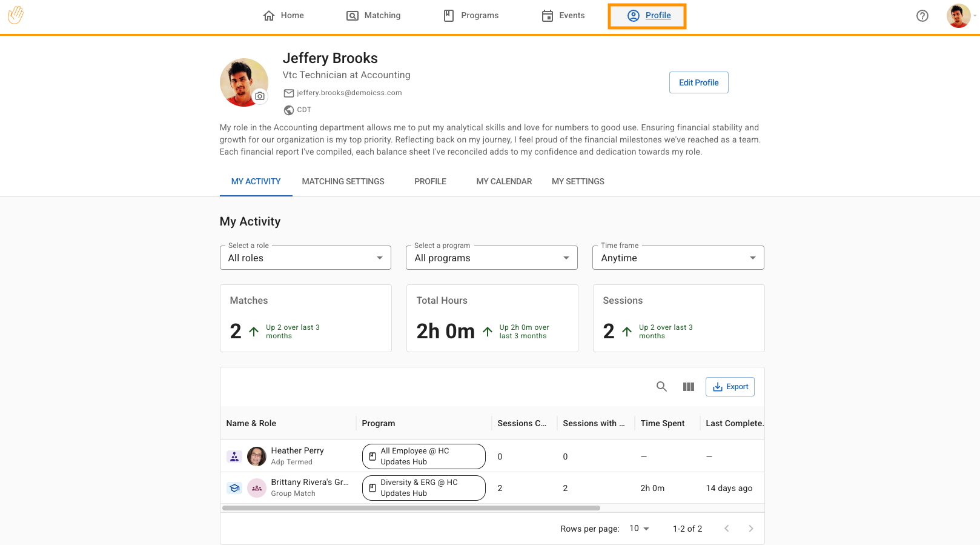Open the Select a program dropdown
This screenshot has height=545, width=980.
492,258
